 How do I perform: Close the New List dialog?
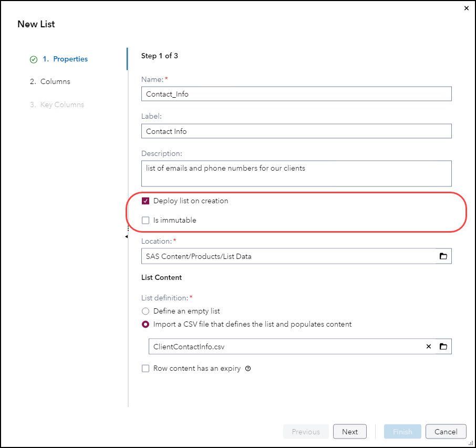tap(467, 8)
